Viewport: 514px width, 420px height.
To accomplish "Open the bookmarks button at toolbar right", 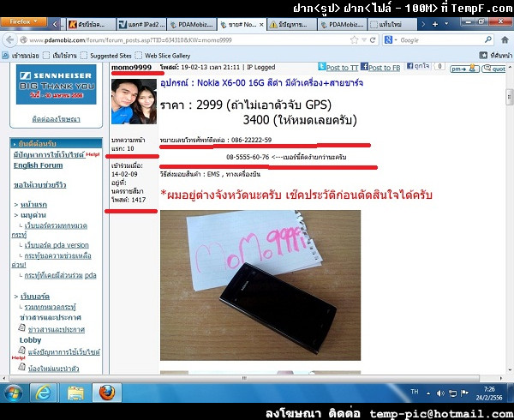I will (x=496, y=56).
